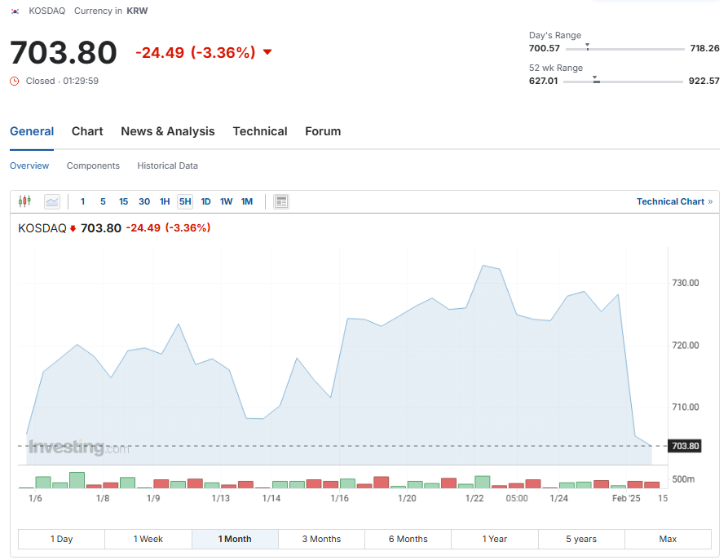Open the news overlay icon in chart toolbar

[x=281, y=201]
